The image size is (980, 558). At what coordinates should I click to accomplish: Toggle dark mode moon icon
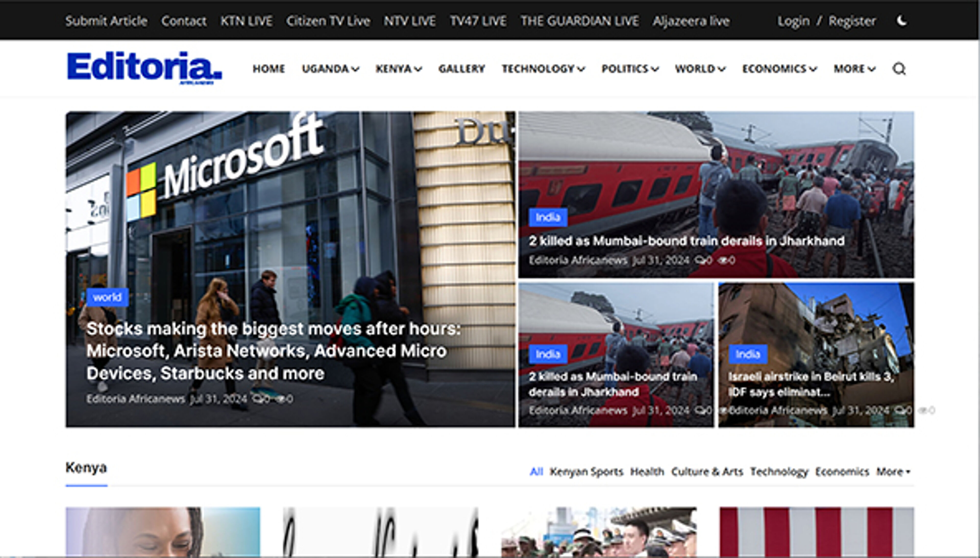(x=902, y=21)
